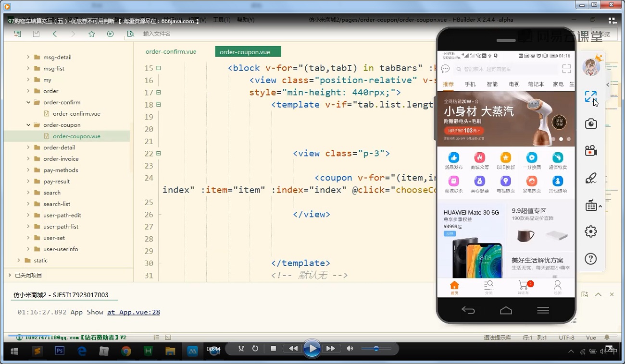Image resolution: width=625 pixels, height=364 pixels.
Task: Expand the pay-methods folder
Action: click(x=28, y=170)
